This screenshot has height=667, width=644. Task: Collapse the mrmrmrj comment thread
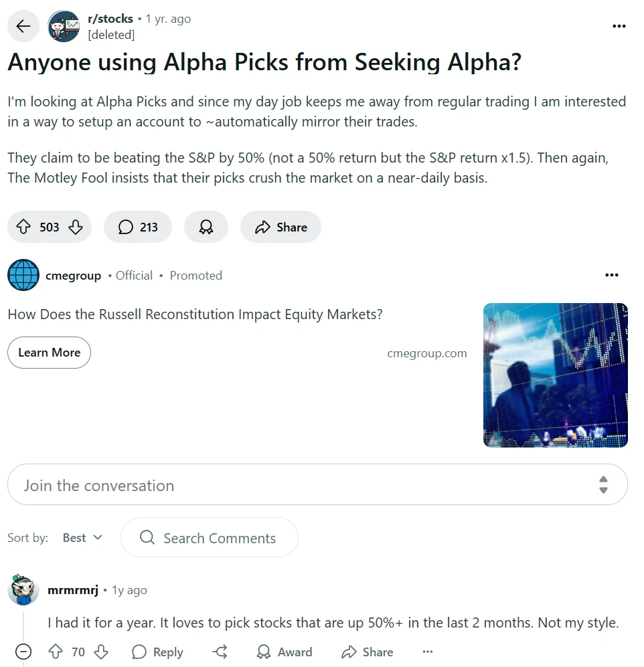pyautogui.click(x=23, y=652)
